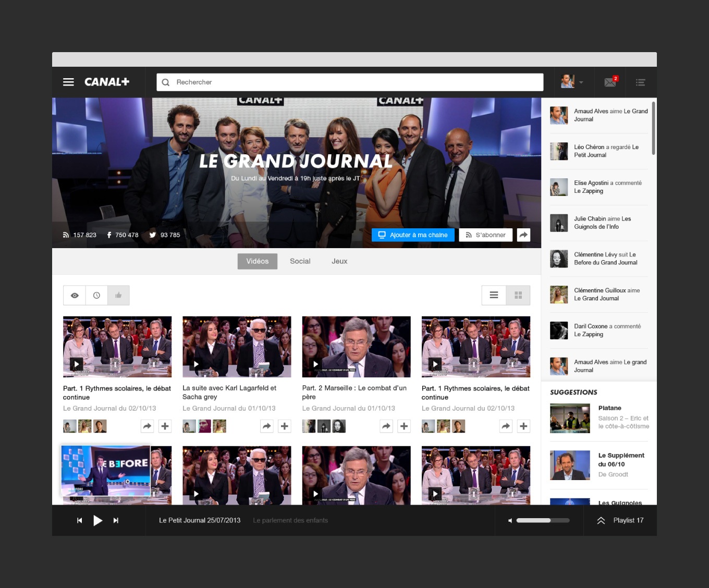Image resolution: width=709 pixels, height=588 pixels.
Task: Adjust the volume slider in player bar
Action: pos(542,520)
